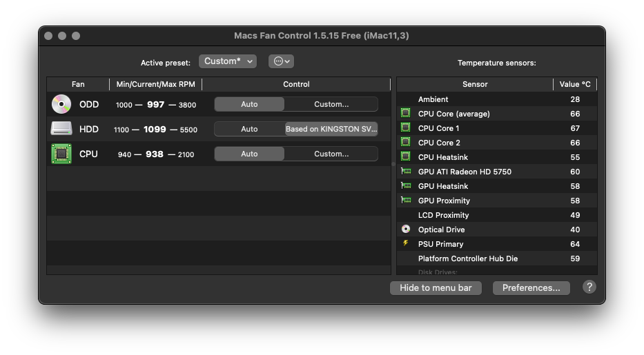Click CPU current speed 938
This screenshot has width=644, height=355.
click(x=155, y=154)
